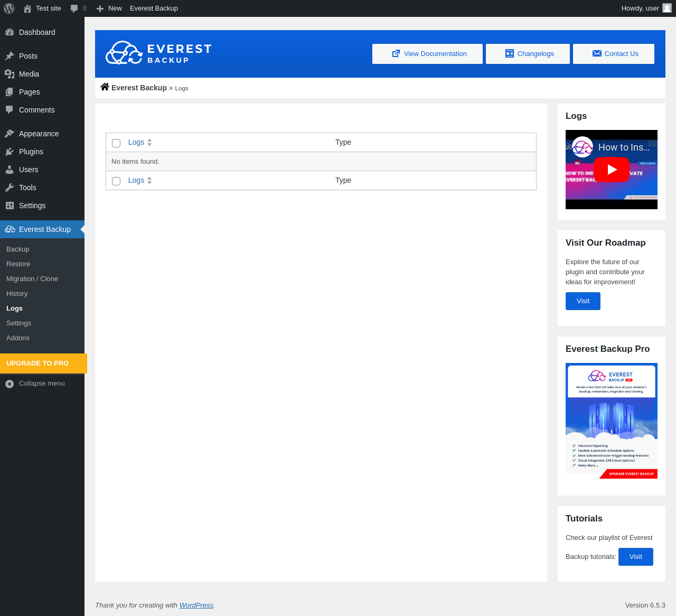
Task: Click the View Documentation external-link icon
Action: click(x=396, y=53)
